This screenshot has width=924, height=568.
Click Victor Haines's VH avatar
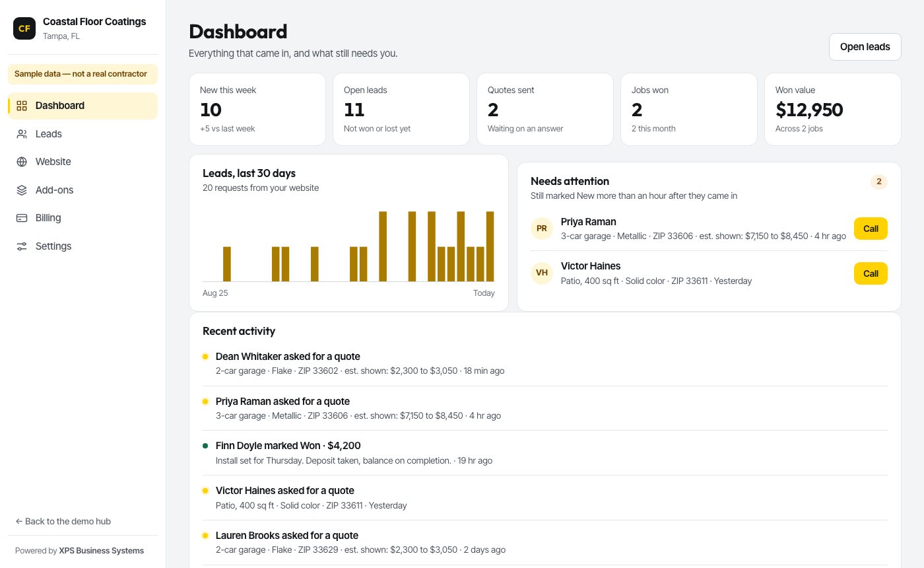[542, 273]
